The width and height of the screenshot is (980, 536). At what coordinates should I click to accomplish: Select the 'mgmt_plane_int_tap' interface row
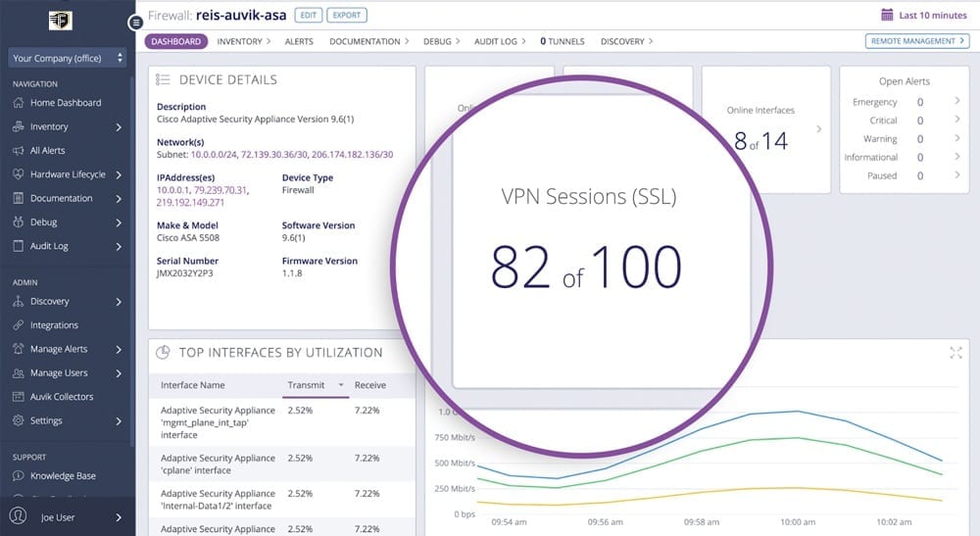tap(282, 422)
